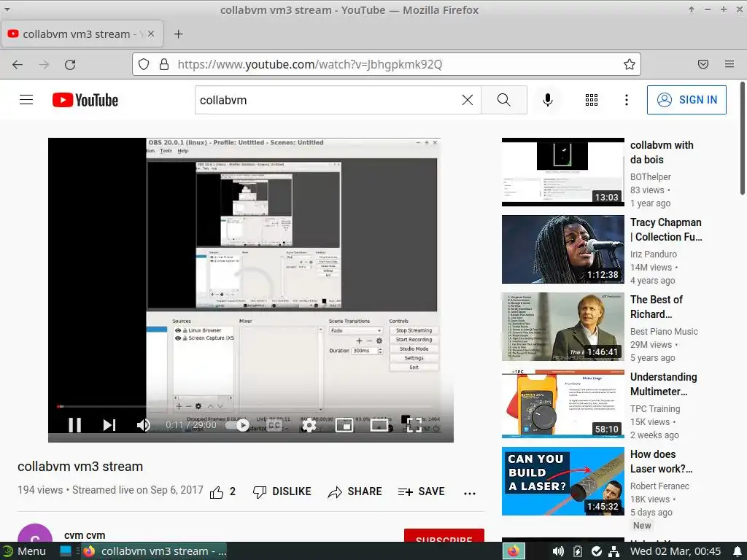The image size is (747, 560).
Task: Open the YouTube apps grid
Action: pyautogui.click(x=591, y=99)
